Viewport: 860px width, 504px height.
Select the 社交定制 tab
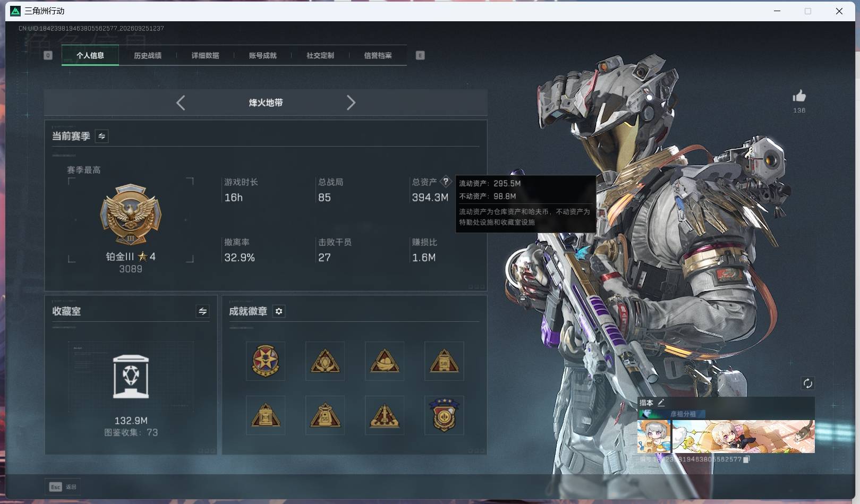pos(320,55)
